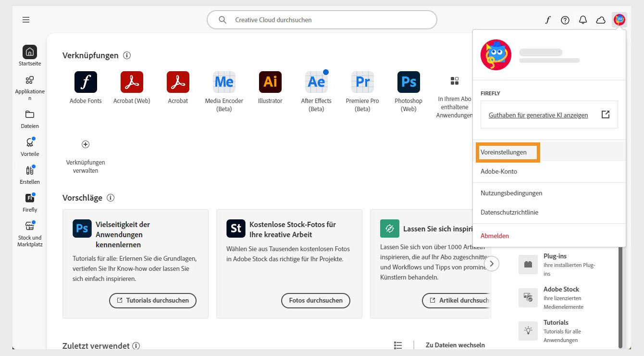This screenshot has height=356, width=644.
Task: Focus the Creative Cloud durchsuchen search field
Action: click(322, 20)
